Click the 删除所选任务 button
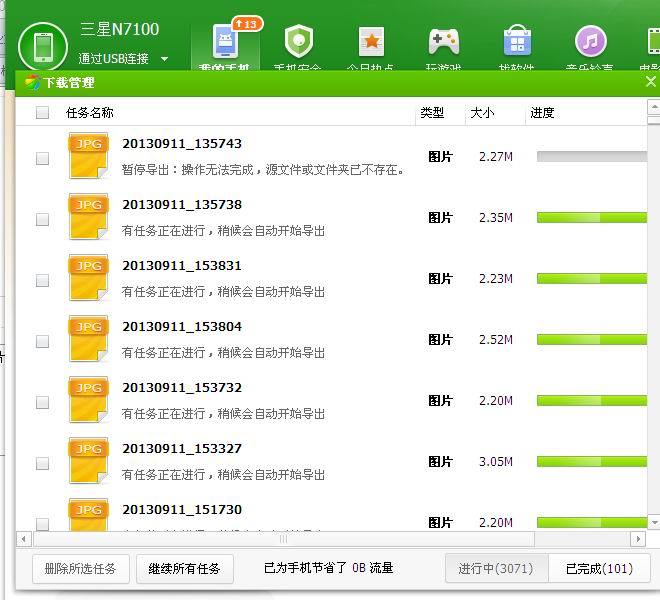The height and width of the screenshot is (600, 660). click(80, 569)
